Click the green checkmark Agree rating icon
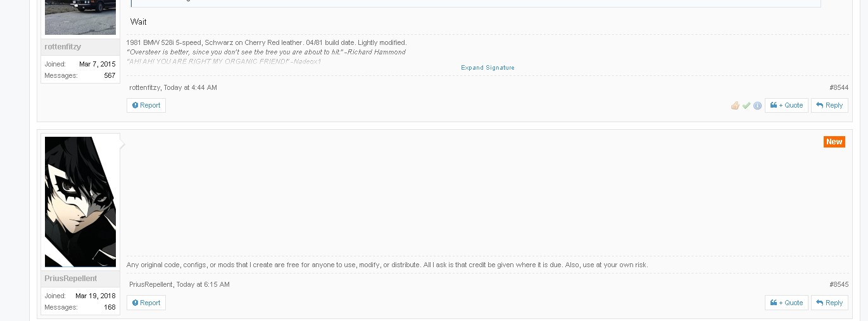This screenshot has height=321, width=868. (746, 106)
